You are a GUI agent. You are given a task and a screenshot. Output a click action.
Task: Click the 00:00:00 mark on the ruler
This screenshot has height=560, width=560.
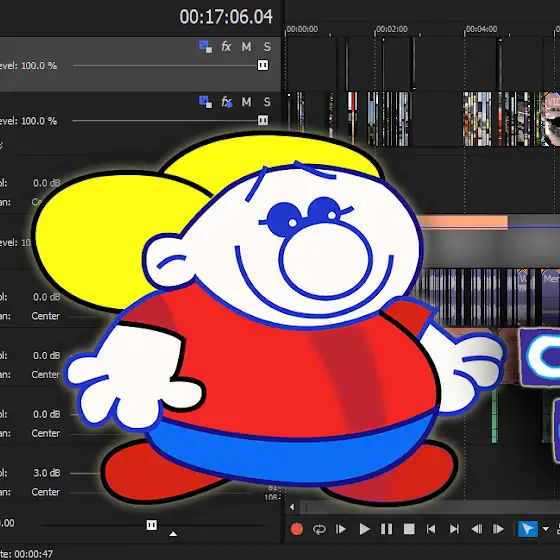(x=302, y=29)
